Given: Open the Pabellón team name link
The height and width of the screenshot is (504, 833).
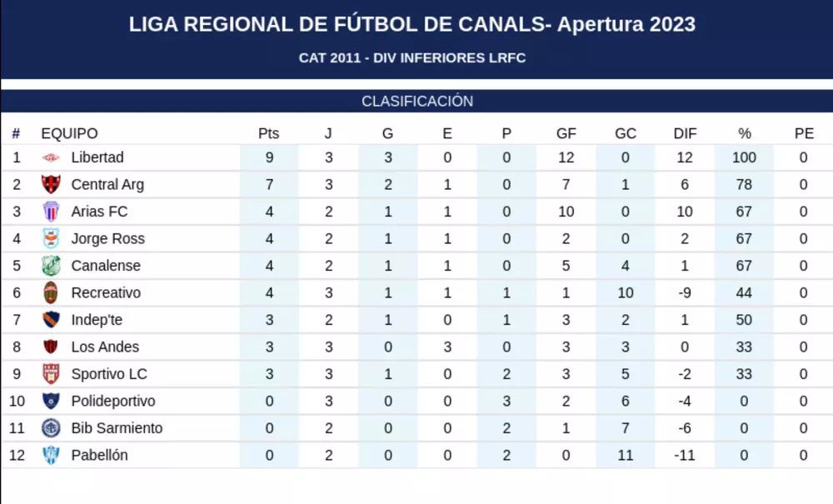Looking at the screenshot, I should click(100, 456).
